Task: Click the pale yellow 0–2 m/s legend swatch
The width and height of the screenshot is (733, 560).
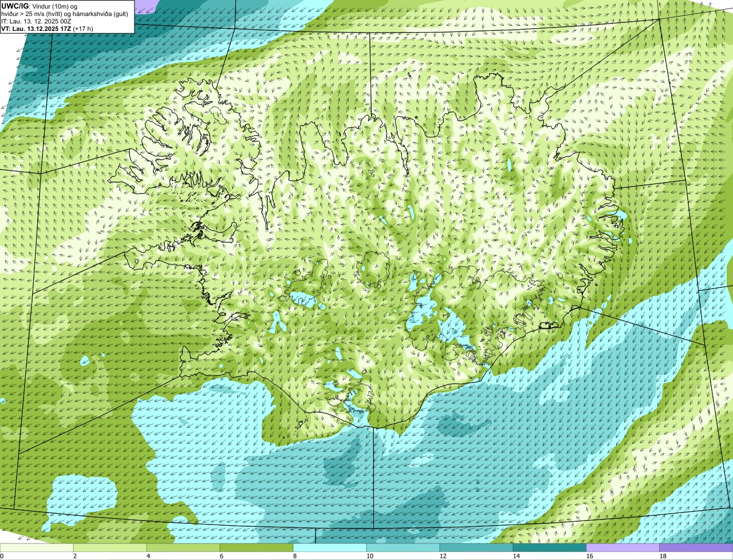Action: coord(37,547)
